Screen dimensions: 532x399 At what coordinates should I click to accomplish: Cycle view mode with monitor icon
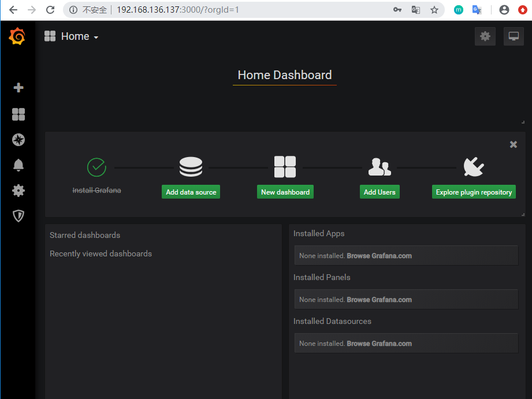coord(514,36)
